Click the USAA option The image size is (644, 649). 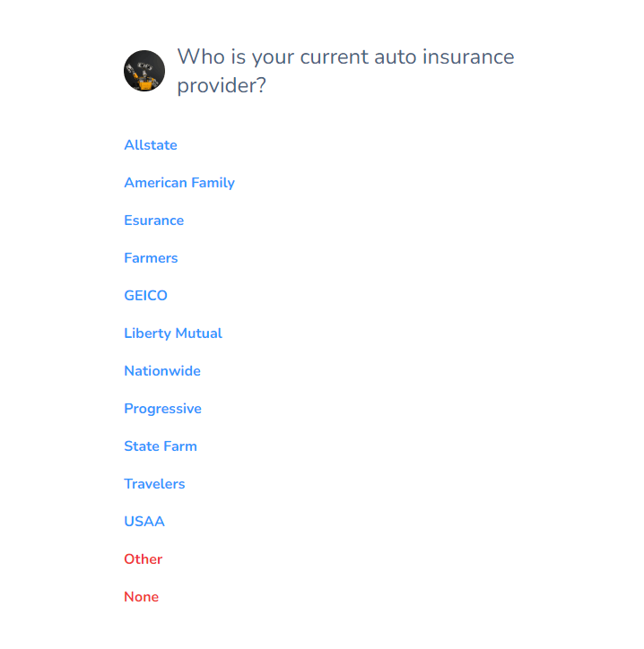[x=144, y=522]
